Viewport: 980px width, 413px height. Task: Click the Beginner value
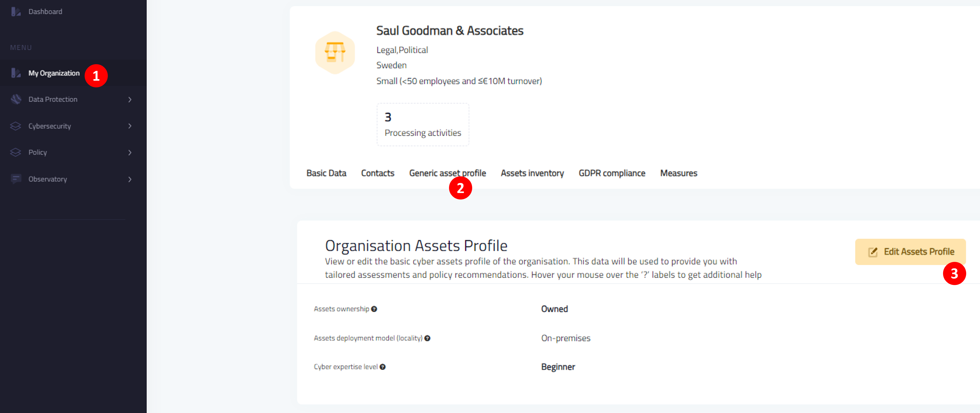pos(558,367)
